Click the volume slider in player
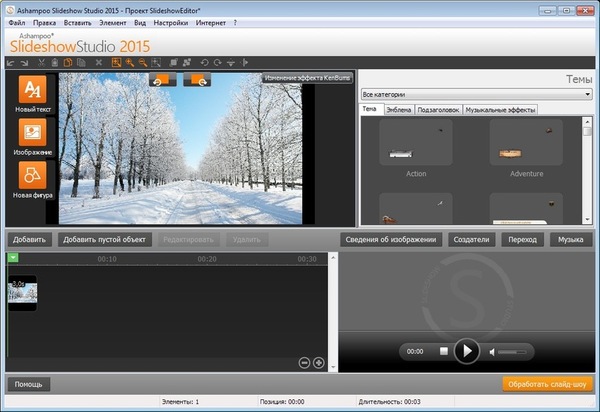Image resolution: width=600 pixels, height=412 pixels. 512,352
